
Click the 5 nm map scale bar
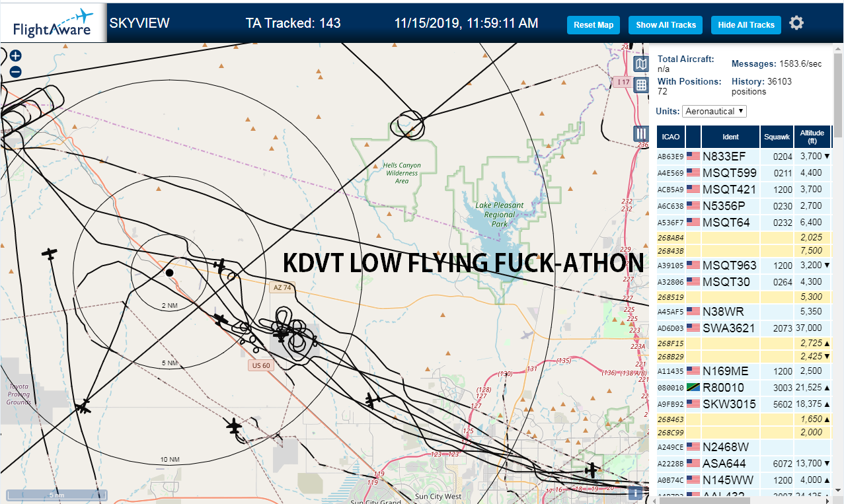coord(56,495)
